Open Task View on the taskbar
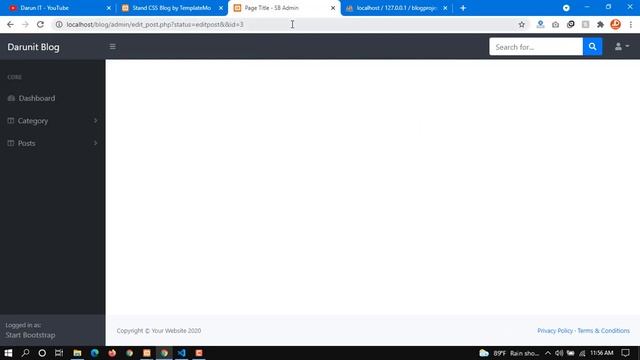 tap(59, 353)
